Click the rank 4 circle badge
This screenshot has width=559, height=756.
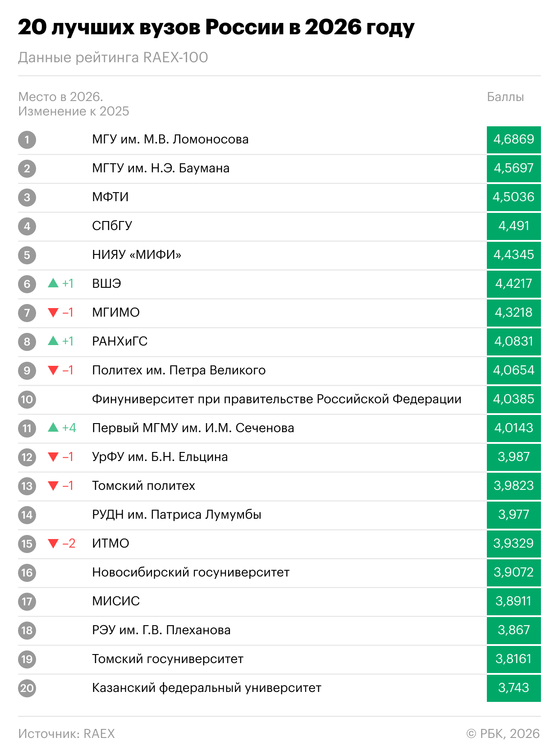coord(27,226)
